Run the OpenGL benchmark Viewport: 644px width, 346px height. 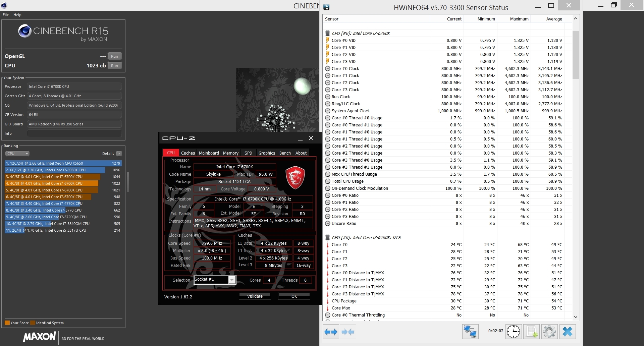click(x=115, y=56)
